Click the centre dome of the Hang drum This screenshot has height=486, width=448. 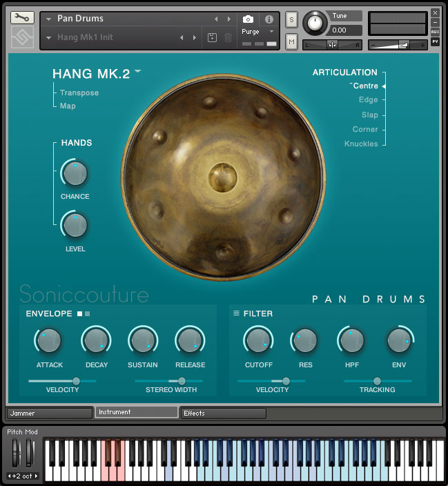pos(222,177)
